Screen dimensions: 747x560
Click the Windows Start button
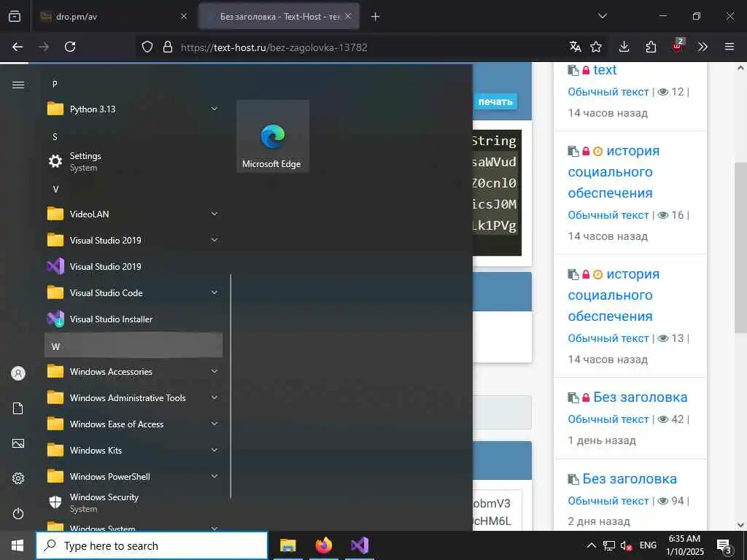(x=18, y=545)
